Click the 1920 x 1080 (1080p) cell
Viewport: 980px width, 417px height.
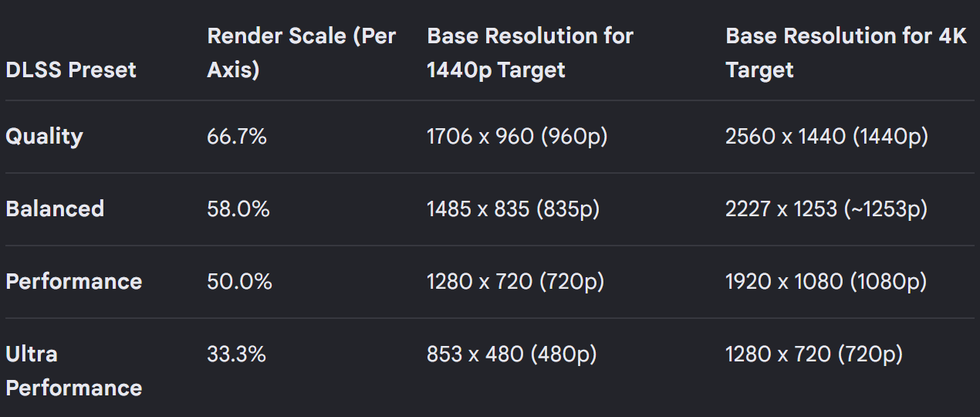(826, 282)
